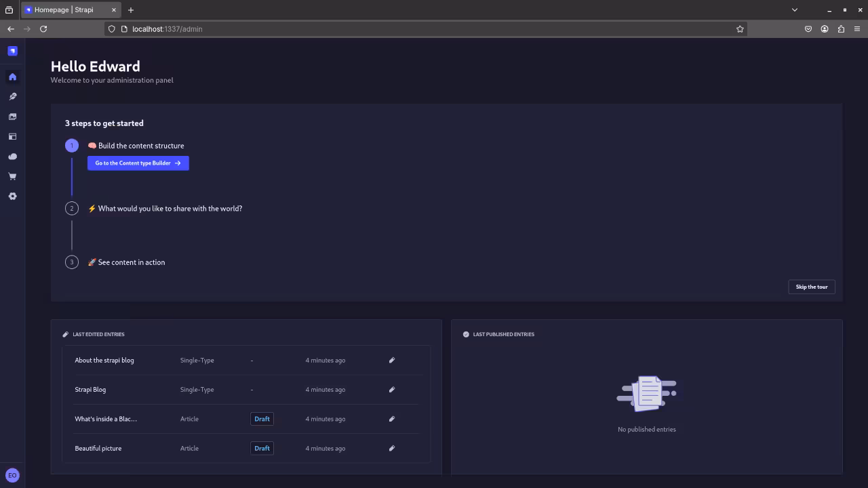The width and height of the screenshot is (868, 488).
Task: Open Content Manager via feather icon
Action: [x=12, y=97]
